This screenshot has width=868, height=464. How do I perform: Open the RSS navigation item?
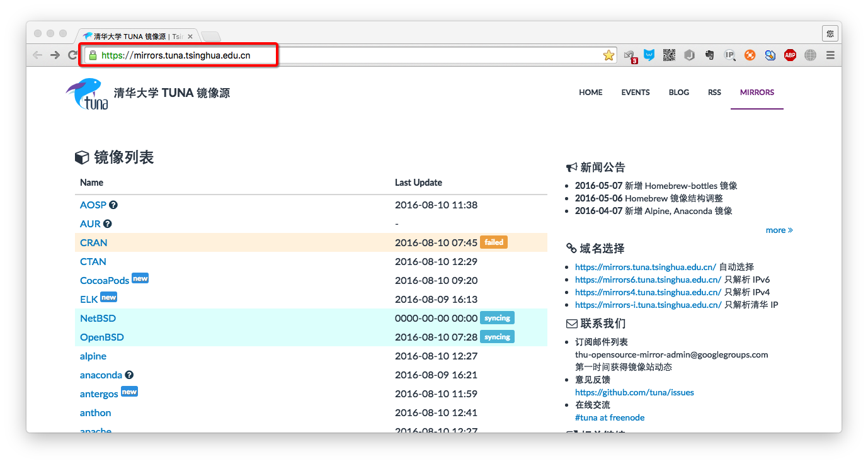[714, 93]
